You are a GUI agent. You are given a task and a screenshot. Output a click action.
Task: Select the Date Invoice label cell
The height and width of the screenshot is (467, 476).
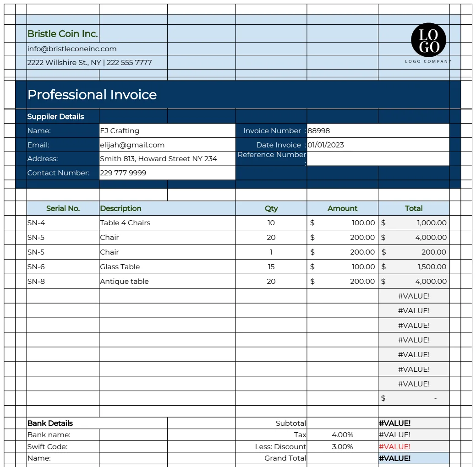pos(271,145)
